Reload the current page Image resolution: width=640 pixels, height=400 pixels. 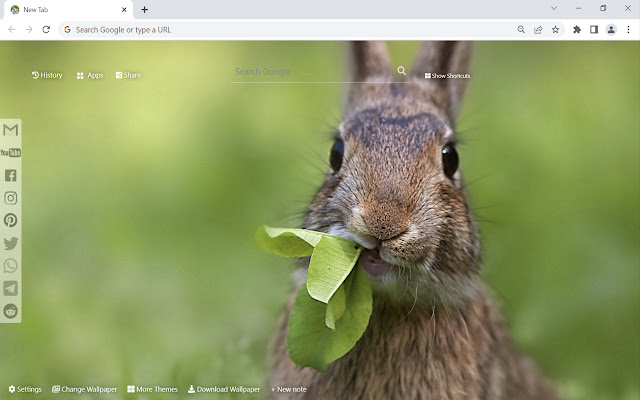[46, 29]
